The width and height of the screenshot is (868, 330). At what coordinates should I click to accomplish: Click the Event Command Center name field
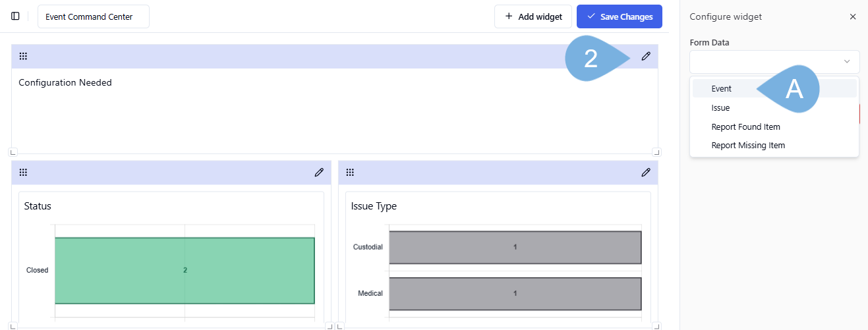tap(93, 16)
